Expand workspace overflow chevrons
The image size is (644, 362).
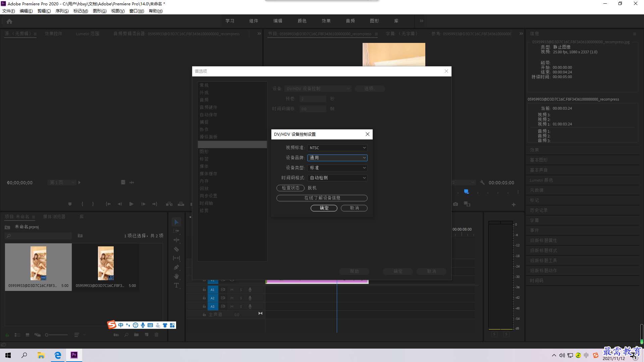422,21
